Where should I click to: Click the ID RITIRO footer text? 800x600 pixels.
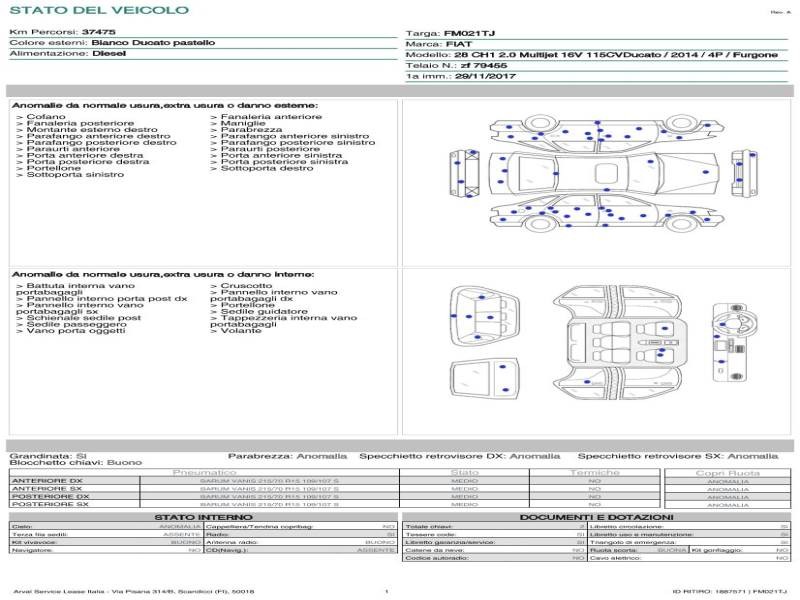730,592
